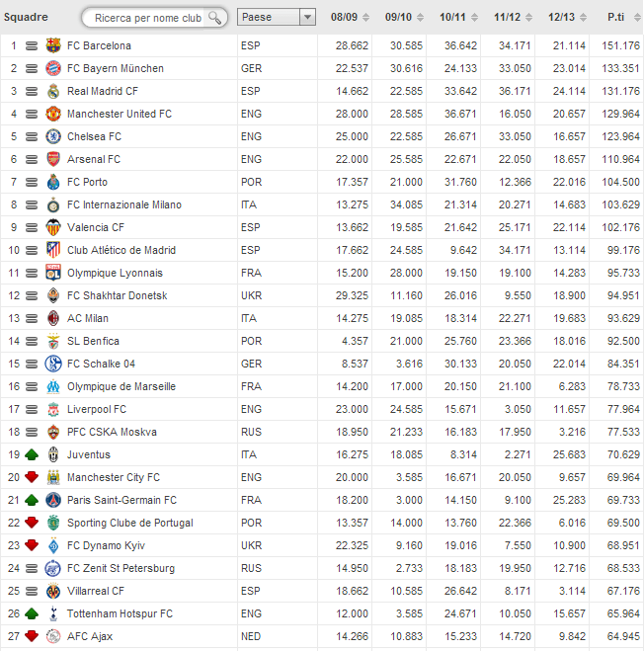Sort by the 12/13 season column
Screen dimensions: 644x651
[x=562, y=17]
